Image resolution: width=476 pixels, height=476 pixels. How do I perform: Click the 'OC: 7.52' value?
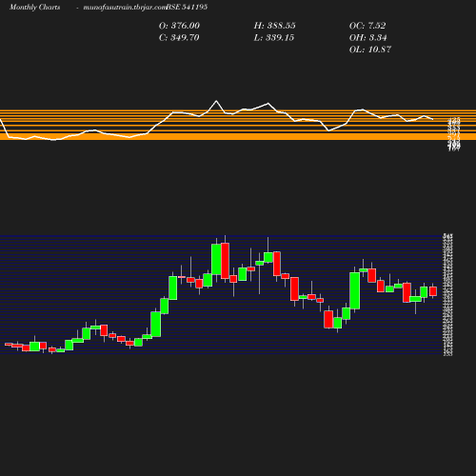(x=367, y=26)
